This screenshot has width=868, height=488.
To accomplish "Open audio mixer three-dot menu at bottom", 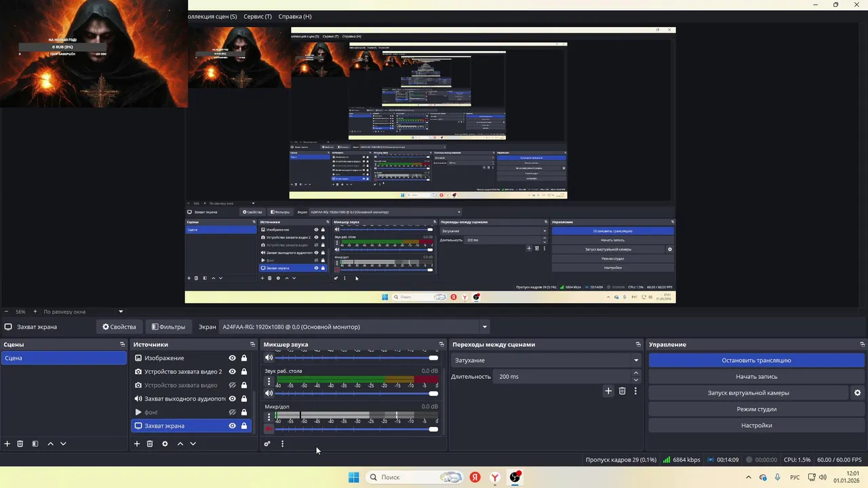I will [x=282, y=444].
